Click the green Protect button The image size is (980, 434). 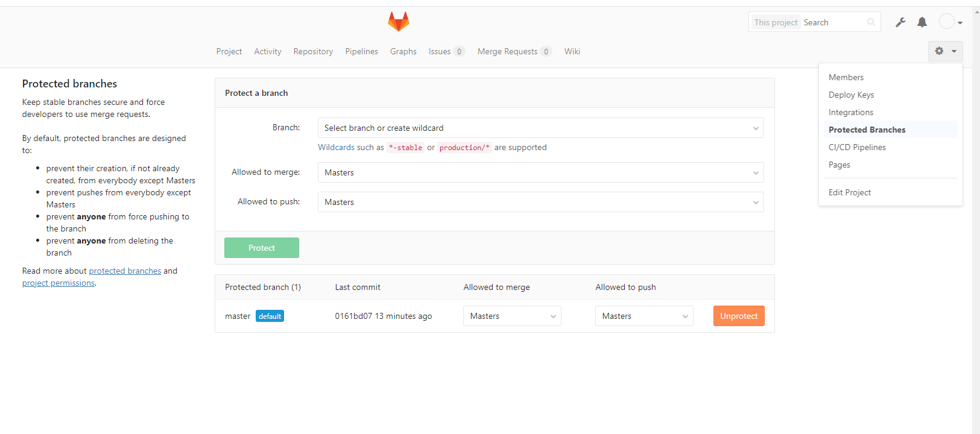coord(262,248)
